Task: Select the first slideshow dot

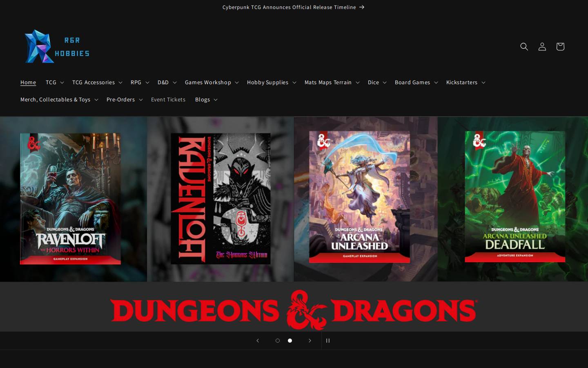Action: click(x=278, y=341)
